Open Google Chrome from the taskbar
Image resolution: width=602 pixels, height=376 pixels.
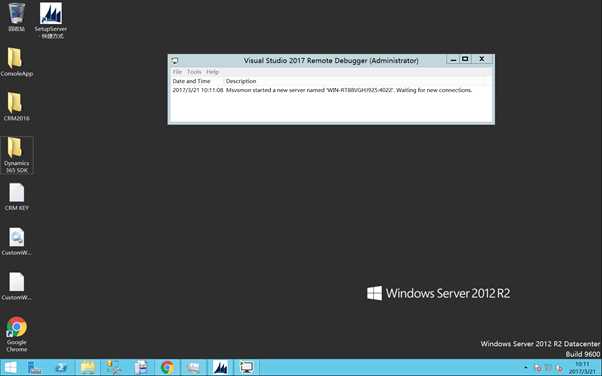(x=167, y=368)
